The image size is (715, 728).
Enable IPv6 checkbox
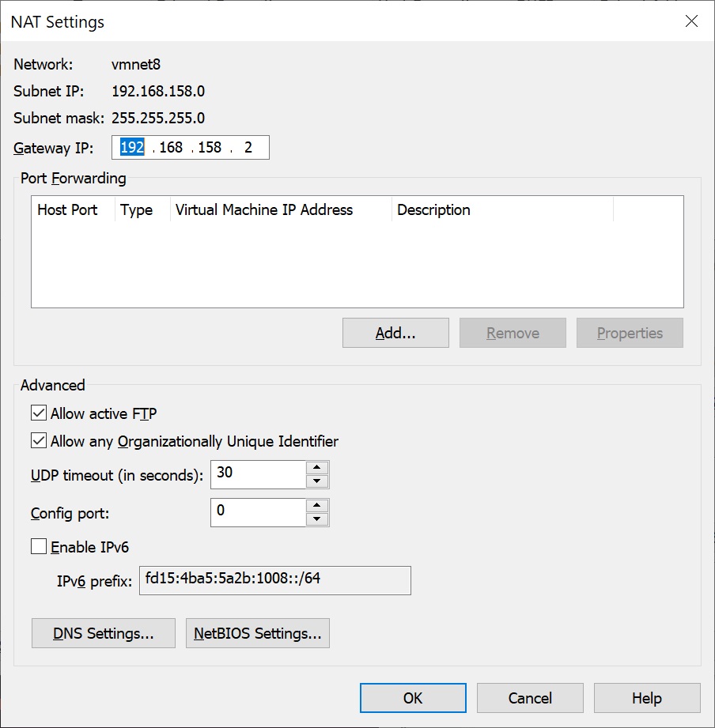click(39, 546)
